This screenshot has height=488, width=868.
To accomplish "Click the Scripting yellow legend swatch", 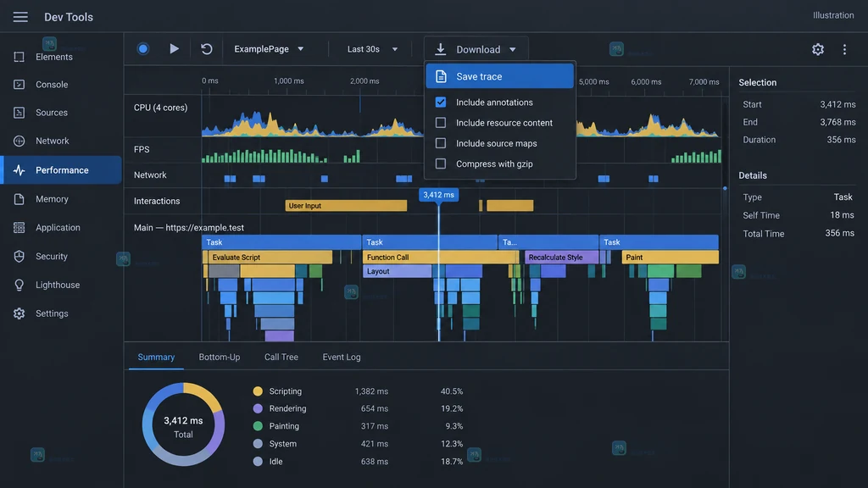I will click(258, 391).
